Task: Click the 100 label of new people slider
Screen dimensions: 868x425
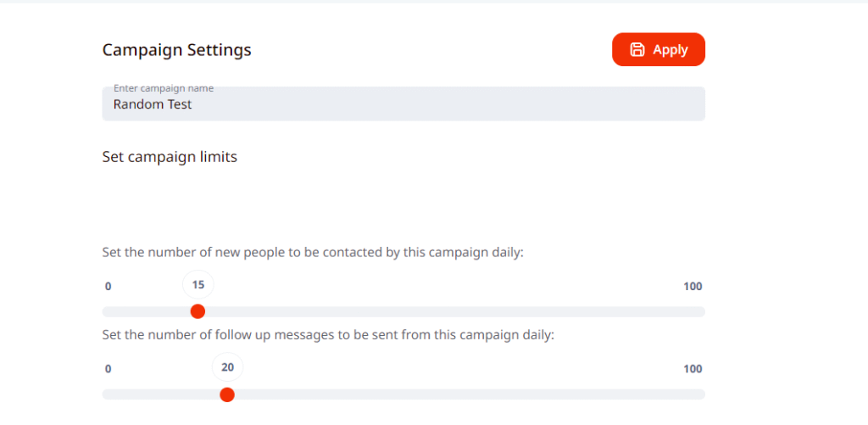Action: tap(693, 287)
